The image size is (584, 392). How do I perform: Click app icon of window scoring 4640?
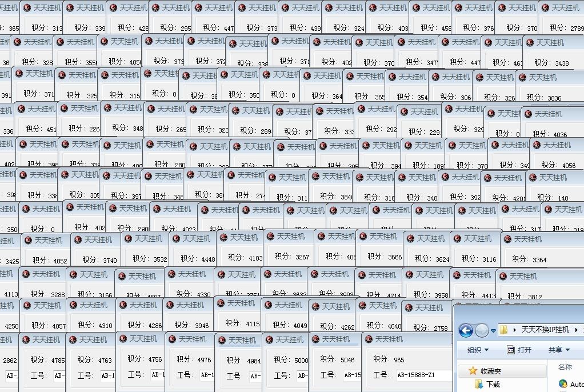coord(362,306)
